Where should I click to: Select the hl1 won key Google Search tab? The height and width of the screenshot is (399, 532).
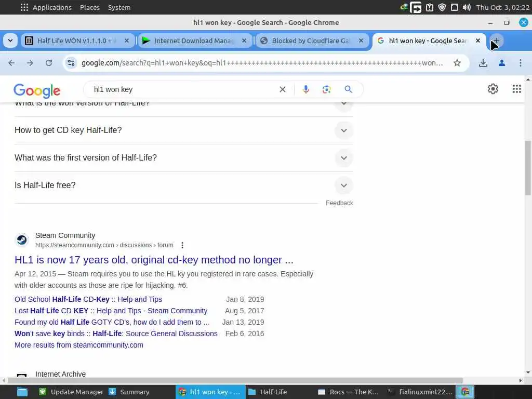[429, 41]
